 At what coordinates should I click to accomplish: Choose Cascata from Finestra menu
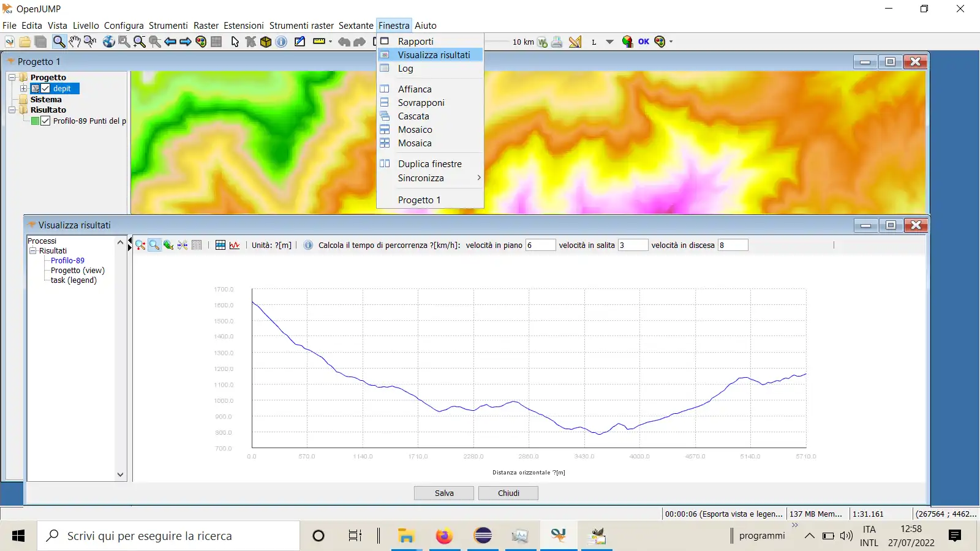coord(413,116)
